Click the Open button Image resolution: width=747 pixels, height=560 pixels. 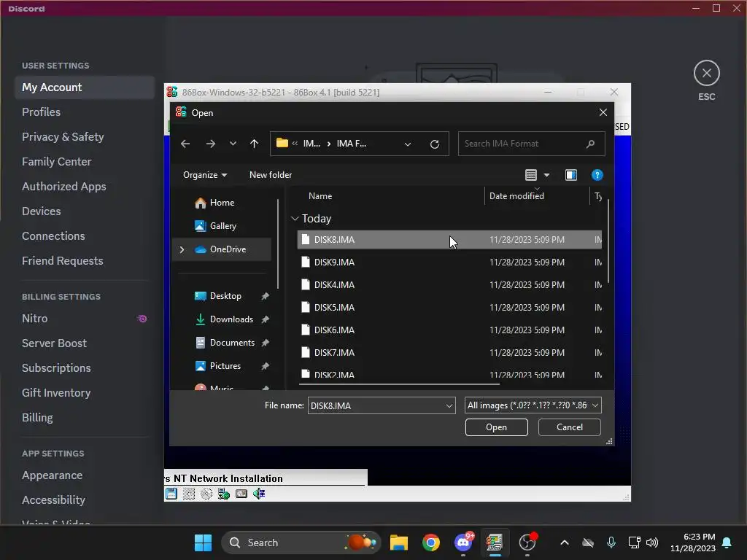tap(496, 427)
